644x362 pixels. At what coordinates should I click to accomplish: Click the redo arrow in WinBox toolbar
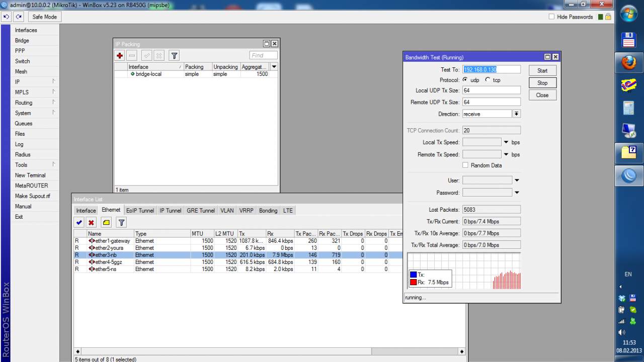click(19, 17)
